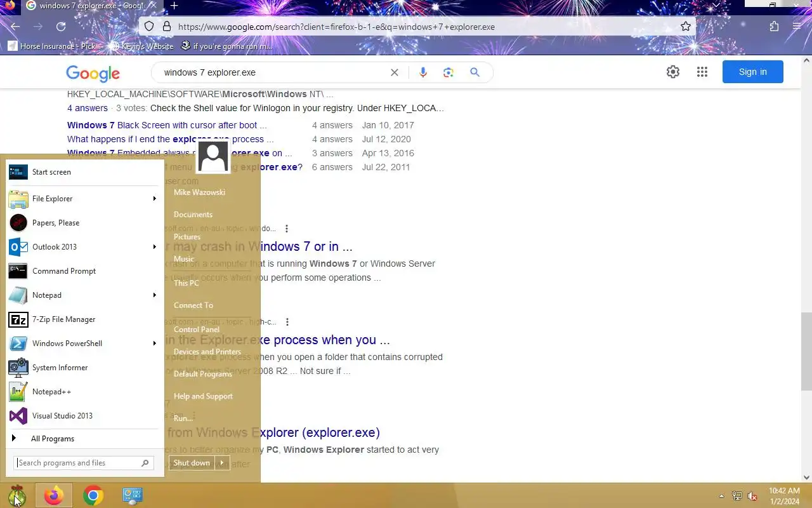Image resolution: width=812 pixels, height=508 pixels.
Task: Click the Firefox taskbar icon
Action: [54, 495]
